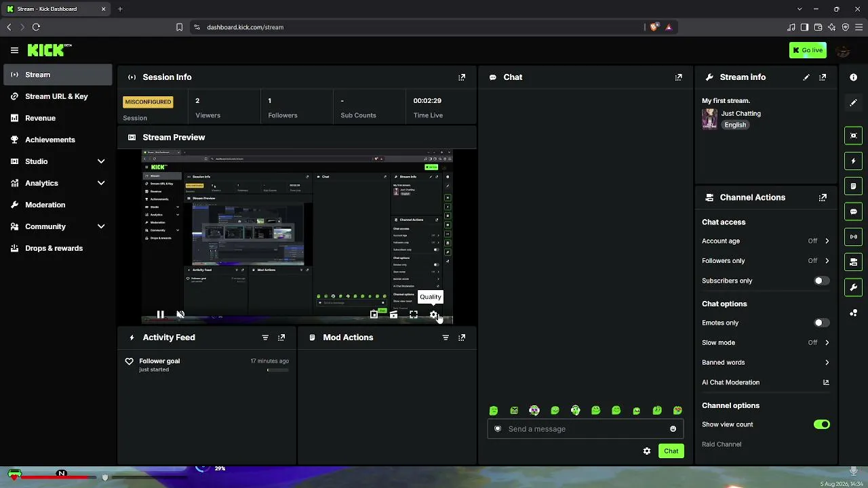Click the Go live button
The image size is (868, 488).
[808, 50]
